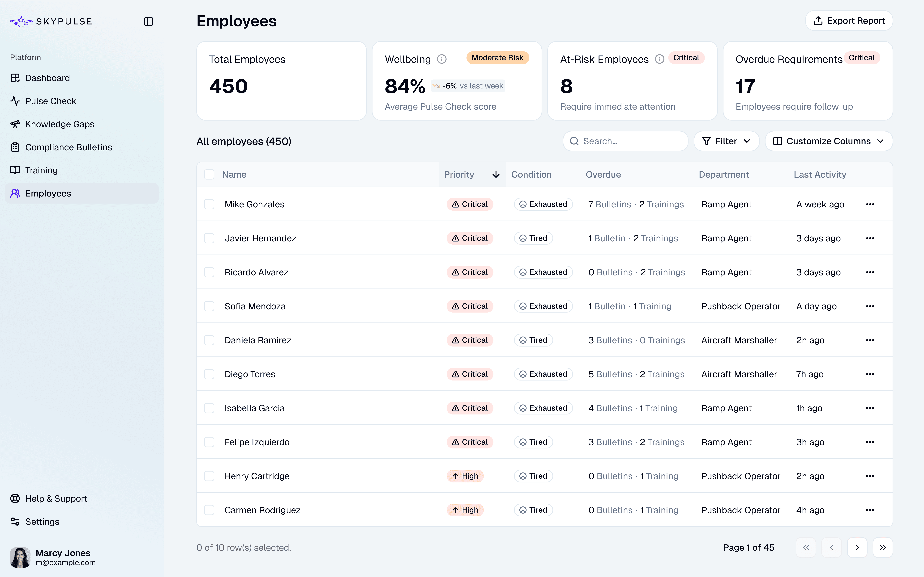Toggle the sidebar collapse icon

point(148,21)
